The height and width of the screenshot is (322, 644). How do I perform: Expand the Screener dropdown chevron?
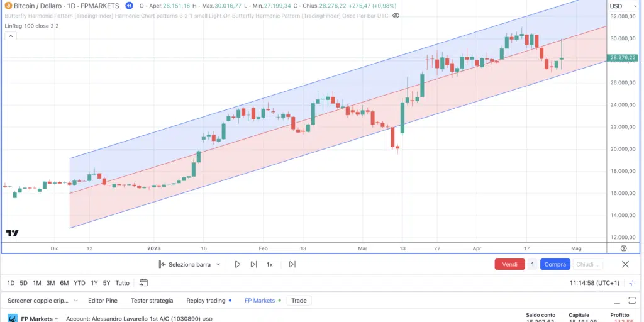(75, 301)
